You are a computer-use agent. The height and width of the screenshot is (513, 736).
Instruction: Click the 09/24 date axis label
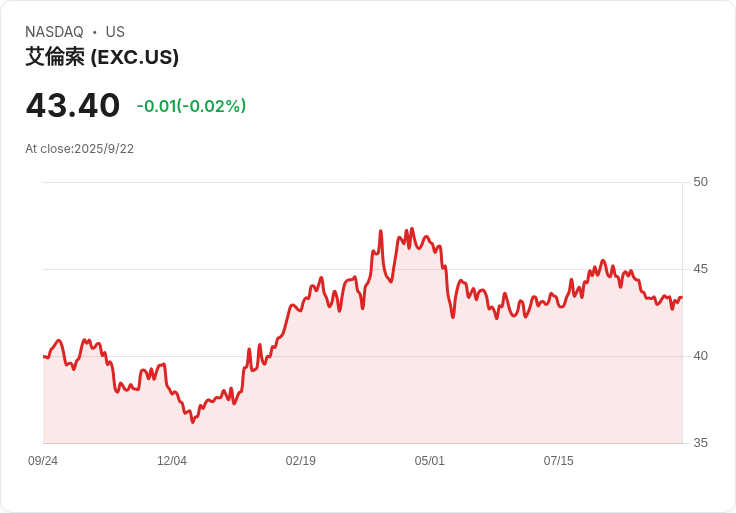click(x=43, y=461)
